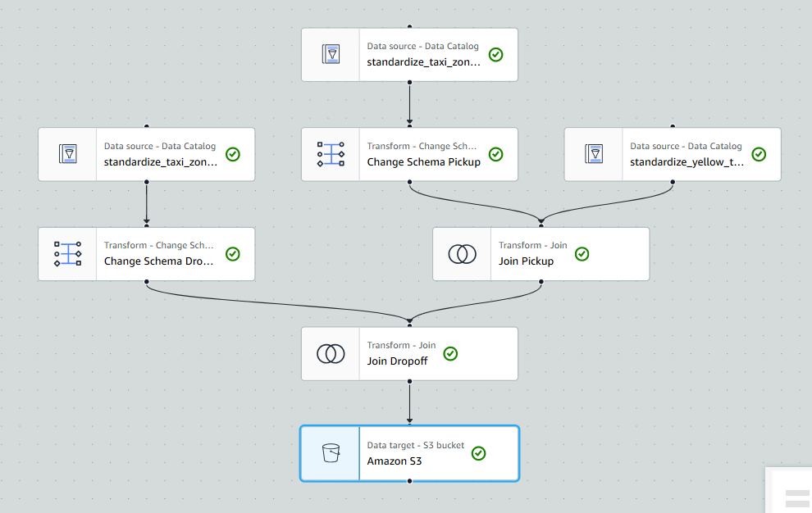Select the Join Pickup node label
Screen dimensions: 812x513
tap(526, 261)
